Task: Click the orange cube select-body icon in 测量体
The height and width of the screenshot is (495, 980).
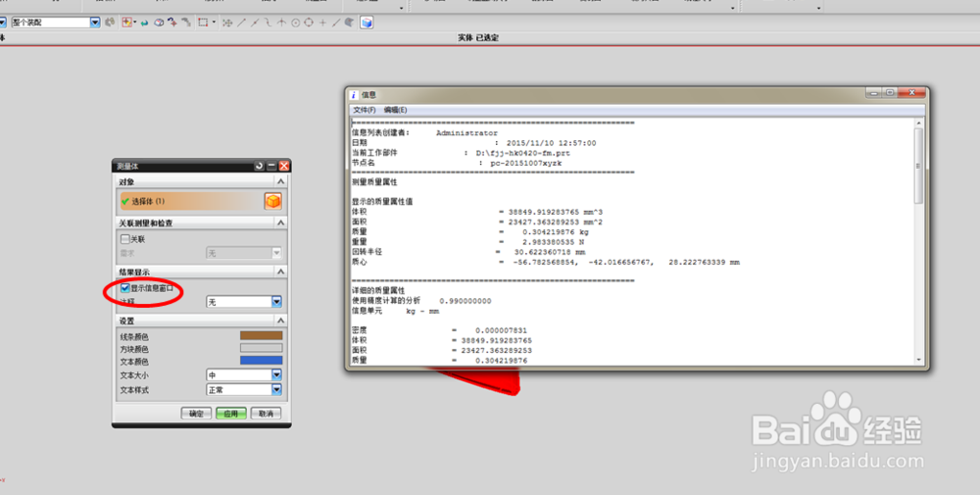Action: click(273, 201)
